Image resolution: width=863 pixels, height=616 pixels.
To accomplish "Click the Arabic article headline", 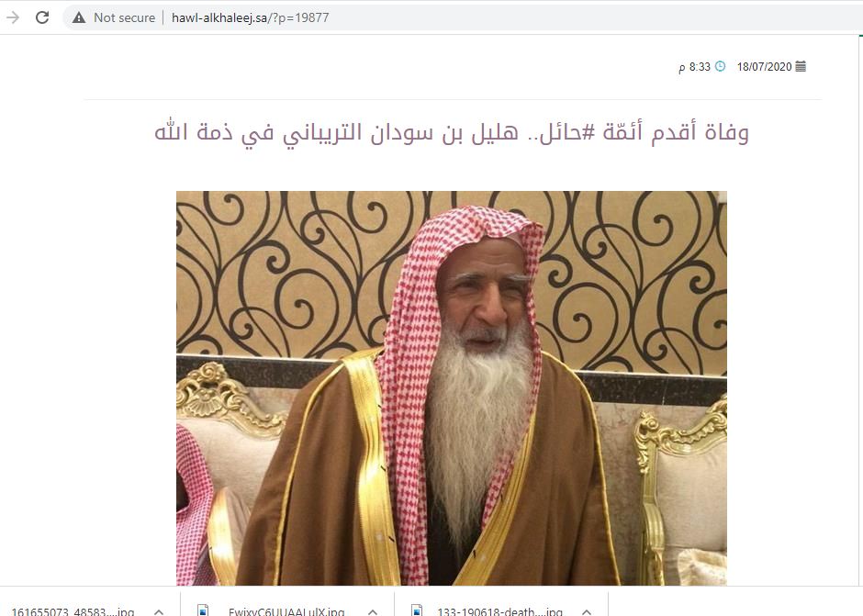I will coord(452,132).
